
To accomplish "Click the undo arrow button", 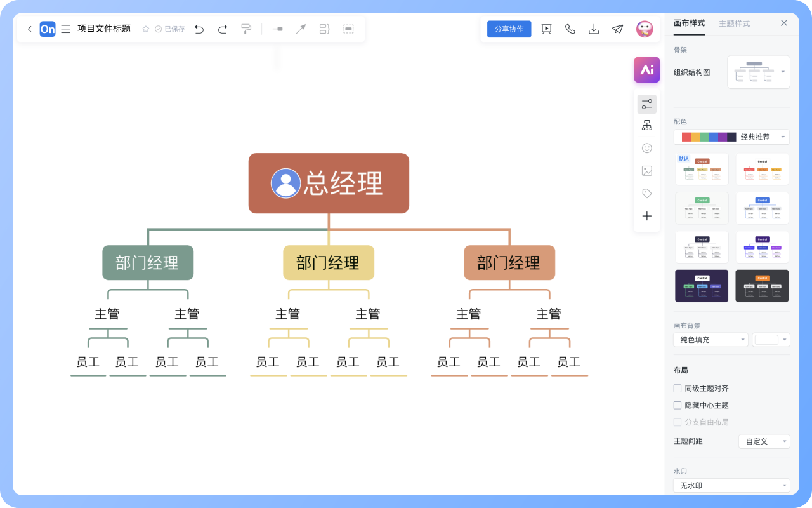I will (x=199, y=29).
